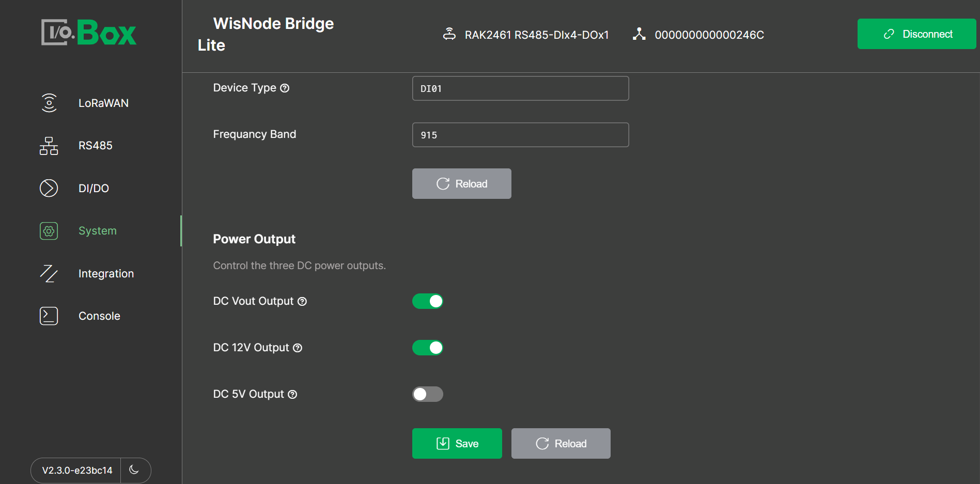Click the Console terminal icon
The height and width of the screenshot is (484, 980).
click(x=49, y=316)
